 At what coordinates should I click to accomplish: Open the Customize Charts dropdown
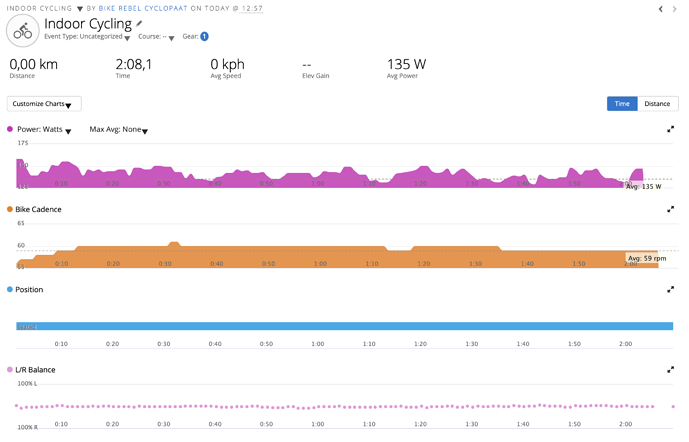[44, 104]
